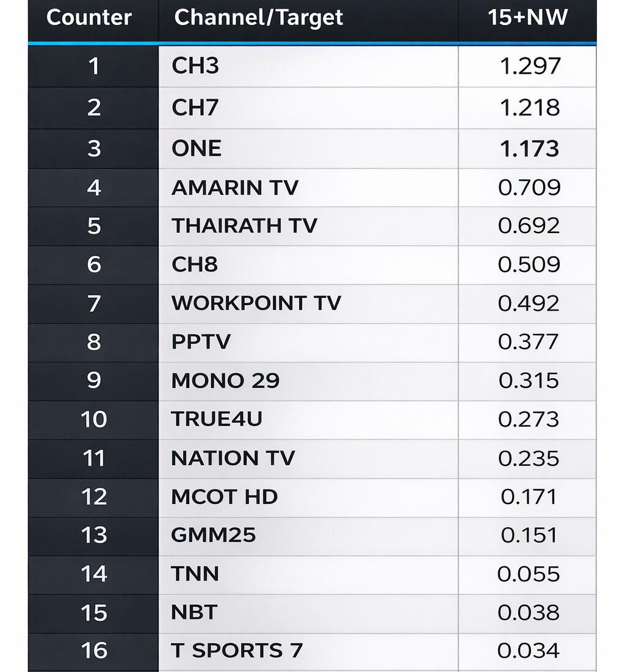Select the MCOT HD entry
The image size is (625, 672).
pos(224,497)
